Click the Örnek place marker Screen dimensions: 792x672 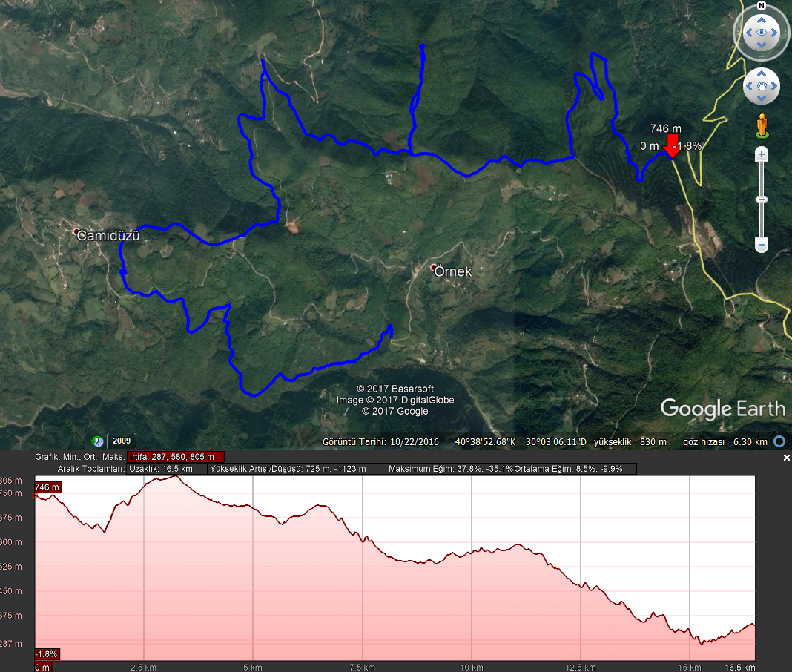(x=434, y=268)
